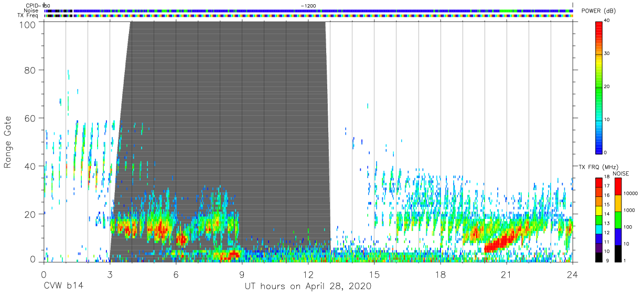The image size is (644, 297).
Task: Click the NOISE color bar legend
Action: click(618, 219)
